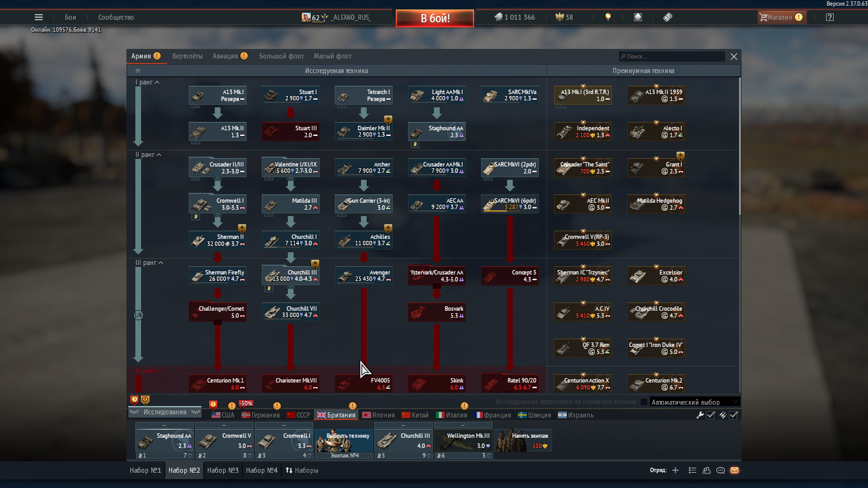
Task: Open the ticket/coupon icon in top bar
Action: point(668,17)
